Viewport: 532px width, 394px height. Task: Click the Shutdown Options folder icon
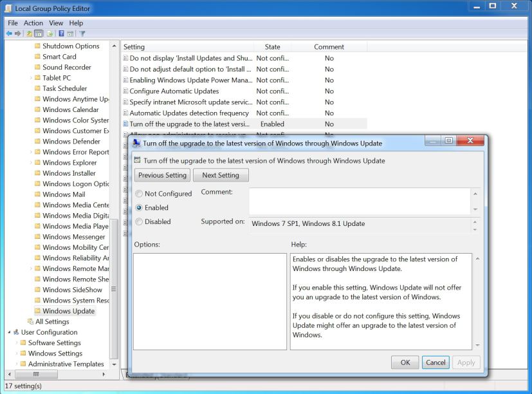[x=37, y=46]
